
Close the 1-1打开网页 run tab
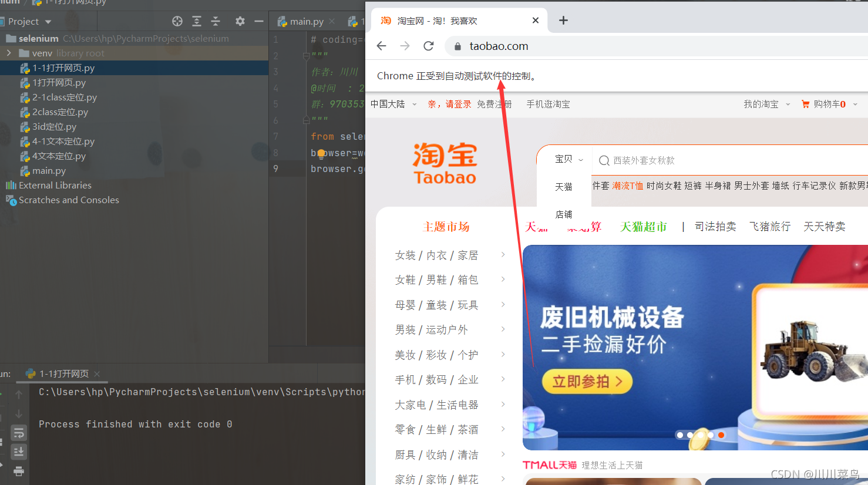click(97, 374)
